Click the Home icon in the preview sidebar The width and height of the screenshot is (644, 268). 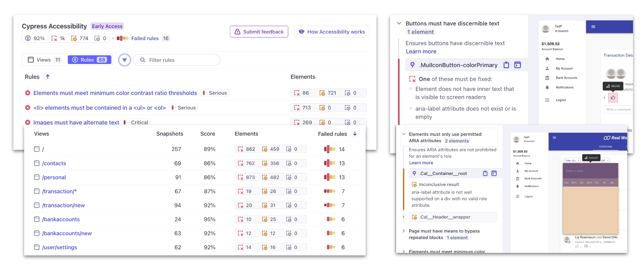tap(547, 59)
